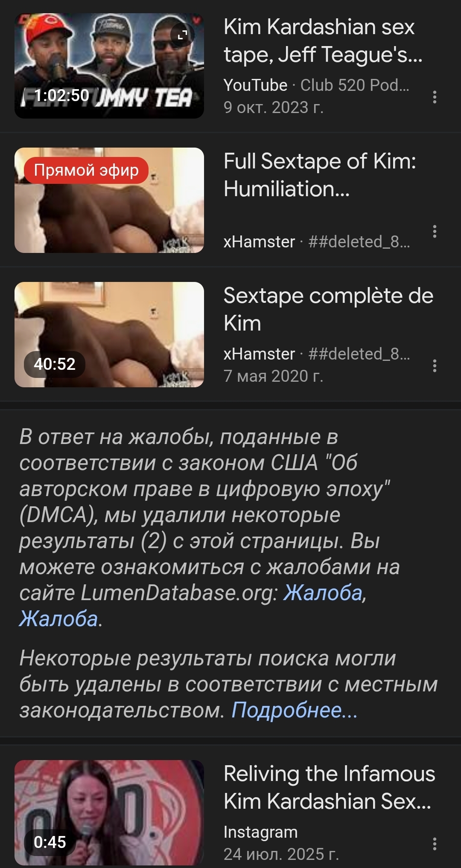This screenshot has height=868, width=461.
Task: Open the title mentioning Jeff Teague's
Action: (x=323, y=41)
